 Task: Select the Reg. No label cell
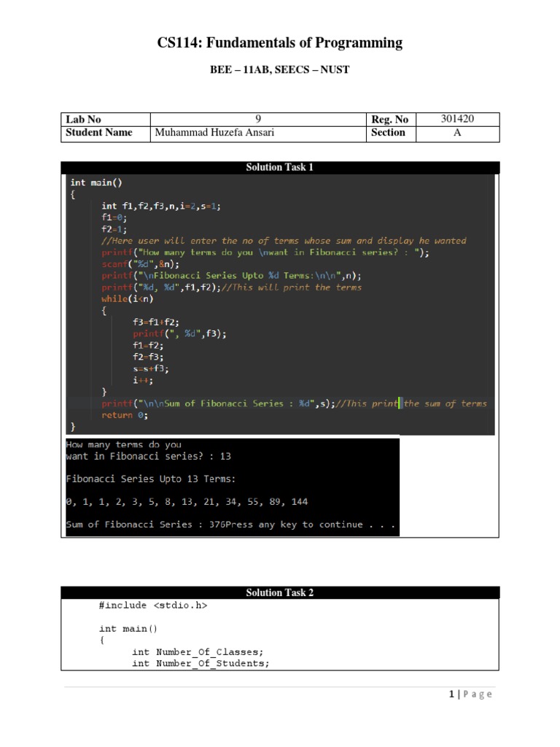point(389,120)
